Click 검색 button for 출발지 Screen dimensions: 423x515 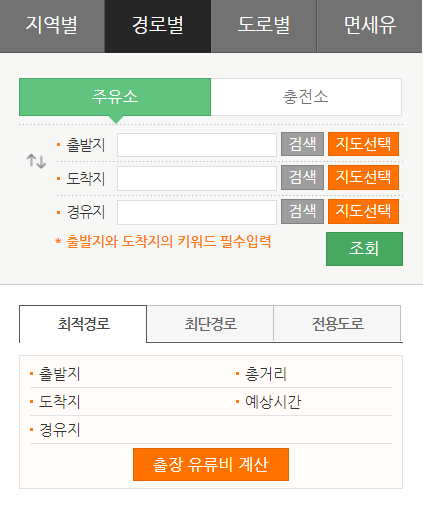coord(302,144)
